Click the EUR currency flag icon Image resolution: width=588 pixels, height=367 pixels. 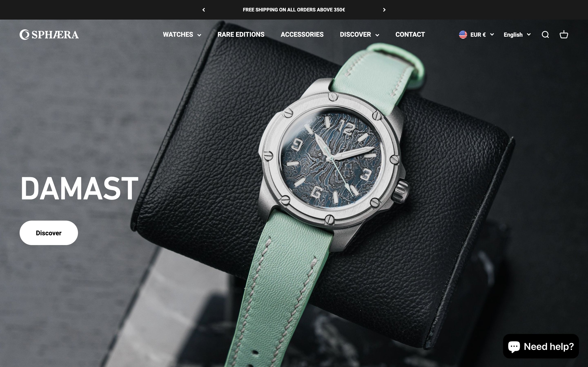[463, 35]
